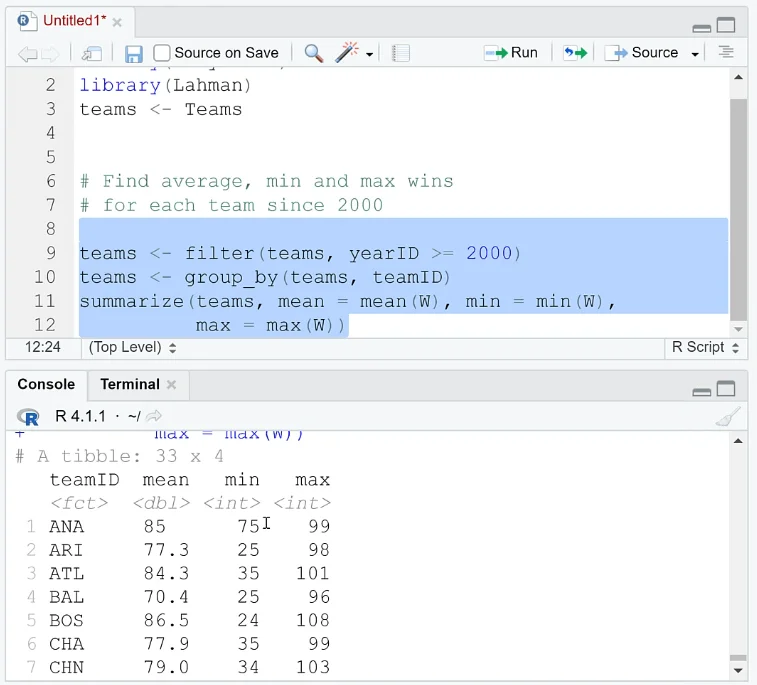Viewport: 757px width, 685px height.
Task: Clear console with broom icon
Action: click(x=728, y=417)
